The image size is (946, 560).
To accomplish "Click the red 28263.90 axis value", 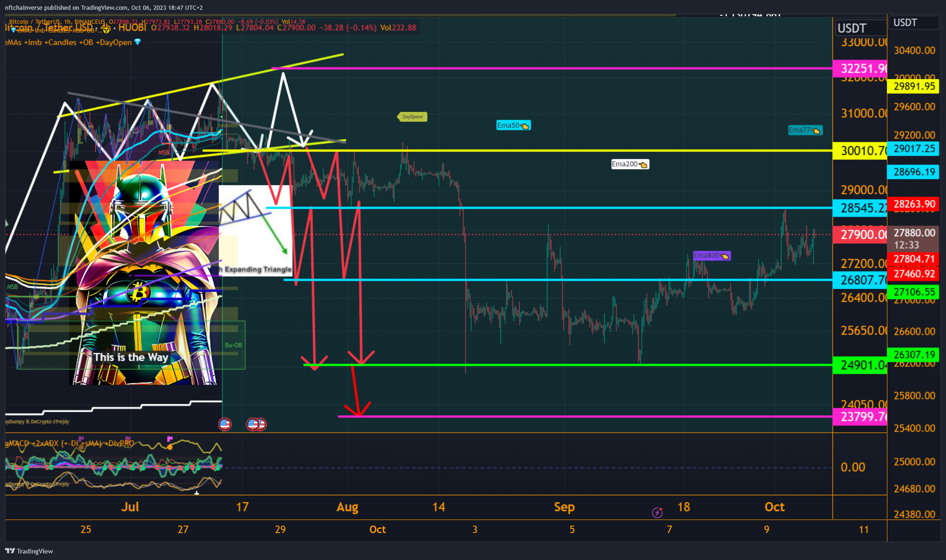I will click(x=913, y=204).
